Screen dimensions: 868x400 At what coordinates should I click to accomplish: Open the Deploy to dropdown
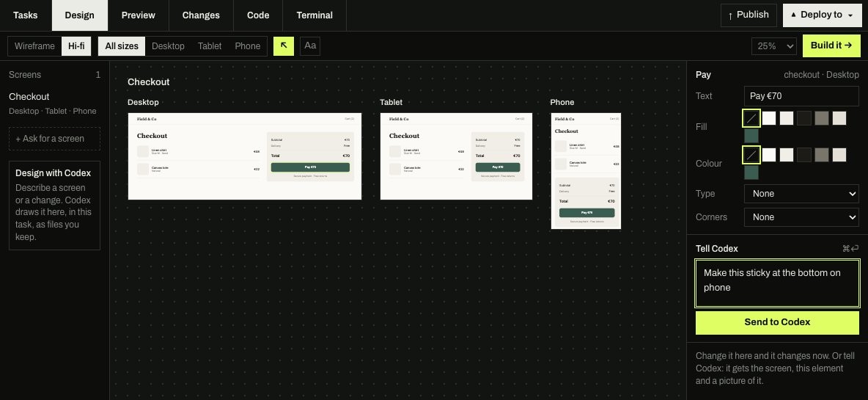click(822, 15)
